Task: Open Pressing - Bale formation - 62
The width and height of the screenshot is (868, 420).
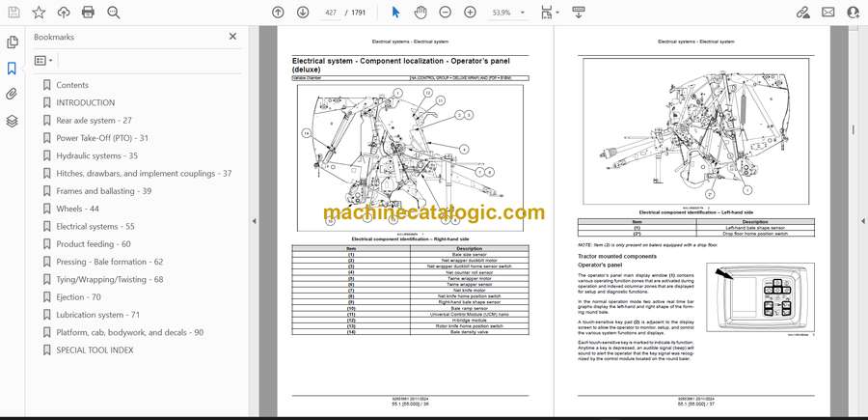Action: 110,262
